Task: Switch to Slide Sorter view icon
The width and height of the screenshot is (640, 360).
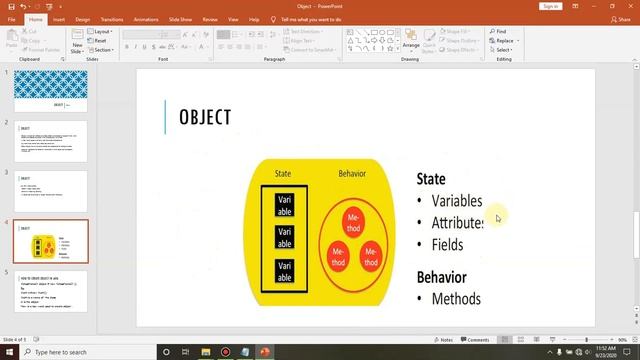Action: coord(521,340)
